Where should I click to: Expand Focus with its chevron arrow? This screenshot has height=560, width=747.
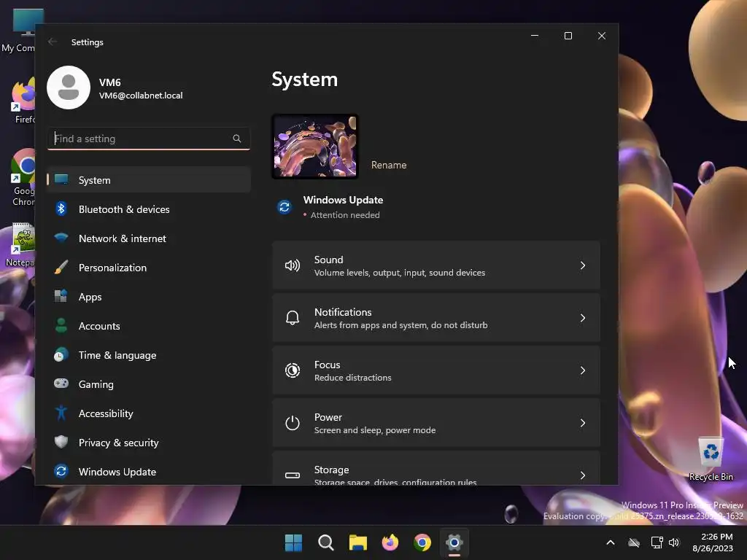[x=583, y=370]
